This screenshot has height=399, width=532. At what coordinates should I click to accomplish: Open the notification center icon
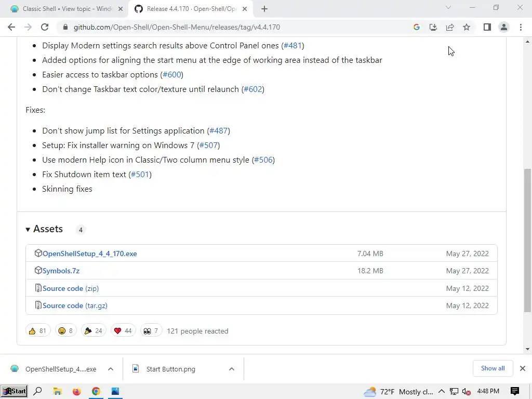(x=515, y=392)
